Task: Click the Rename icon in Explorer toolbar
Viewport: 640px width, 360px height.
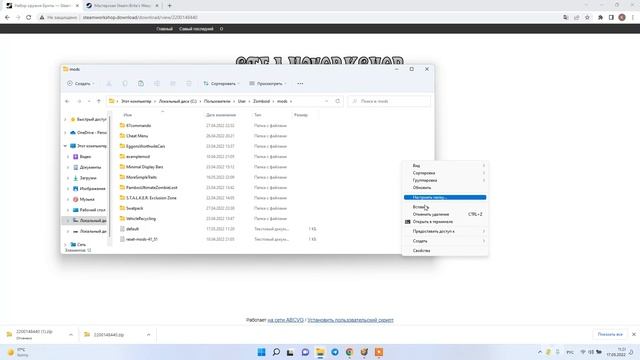Action: click(x=157, y=84)
